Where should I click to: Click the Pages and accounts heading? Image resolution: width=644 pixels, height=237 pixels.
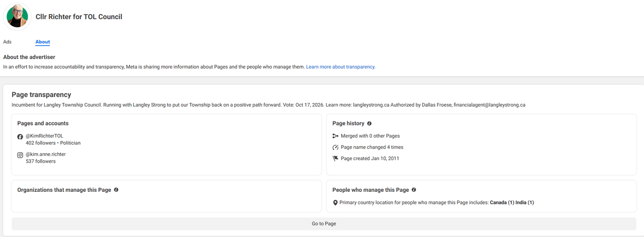43,124
